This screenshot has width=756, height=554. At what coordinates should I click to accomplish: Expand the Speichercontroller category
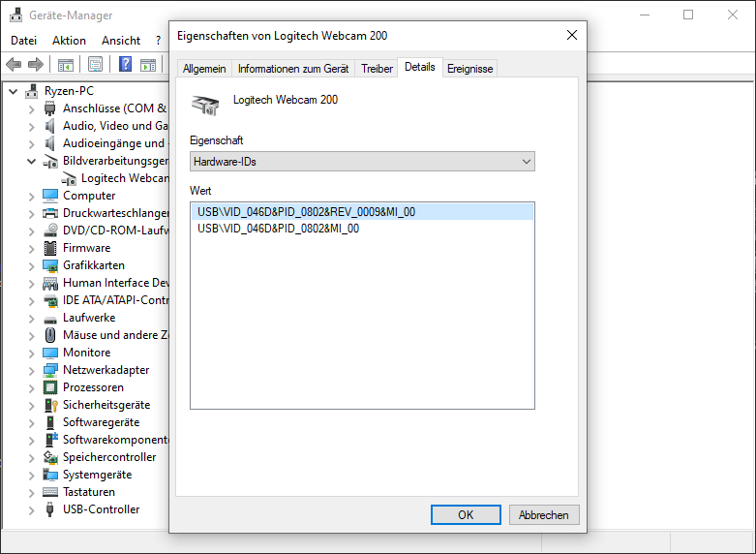tap(31, 457)
